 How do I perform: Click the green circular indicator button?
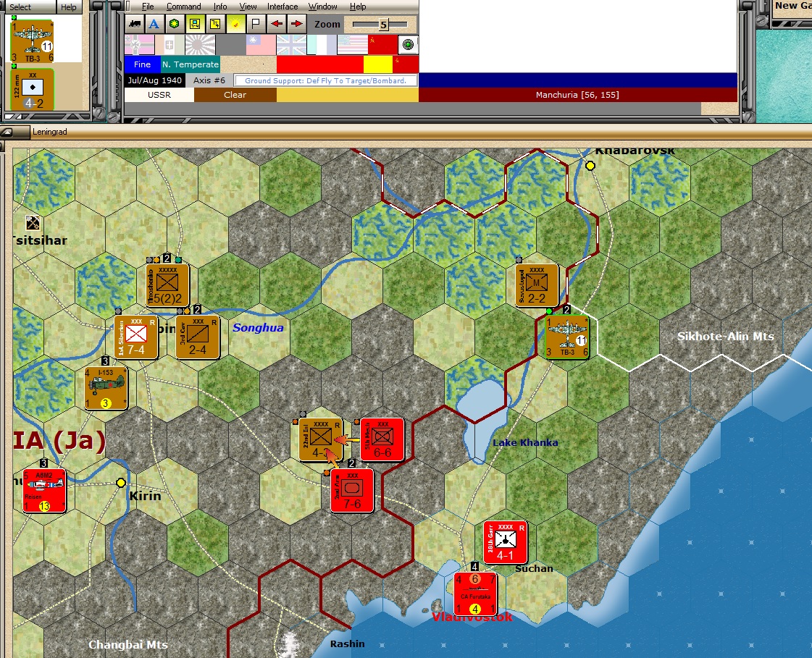tap(408, 45)
